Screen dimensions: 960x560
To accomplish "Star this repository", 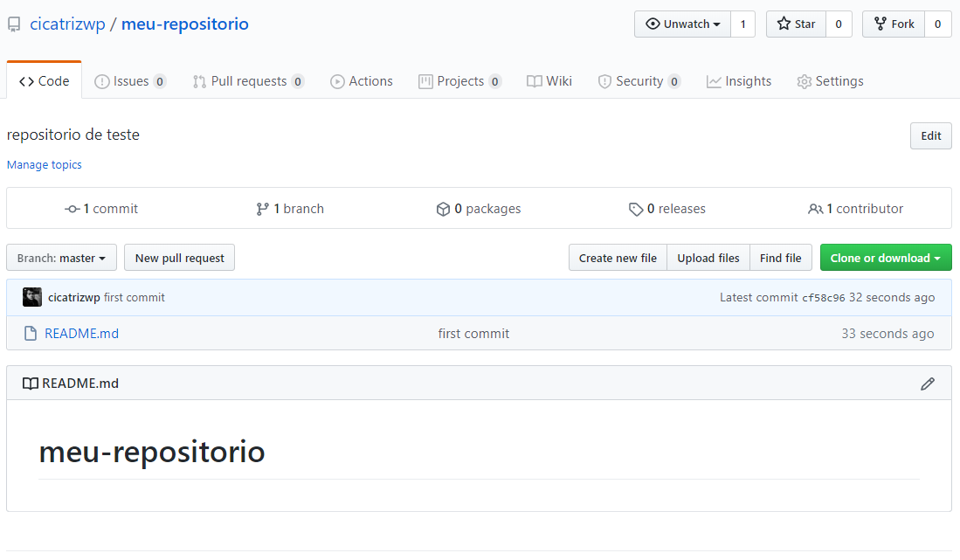I will click(x=796, y=24).
